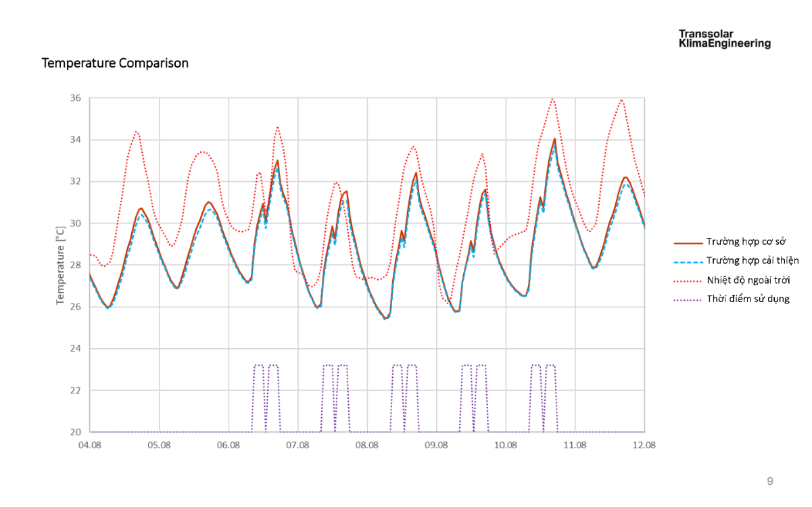Click the dashed blue legend line sample

pyautogui.click(x=688, y=261)
